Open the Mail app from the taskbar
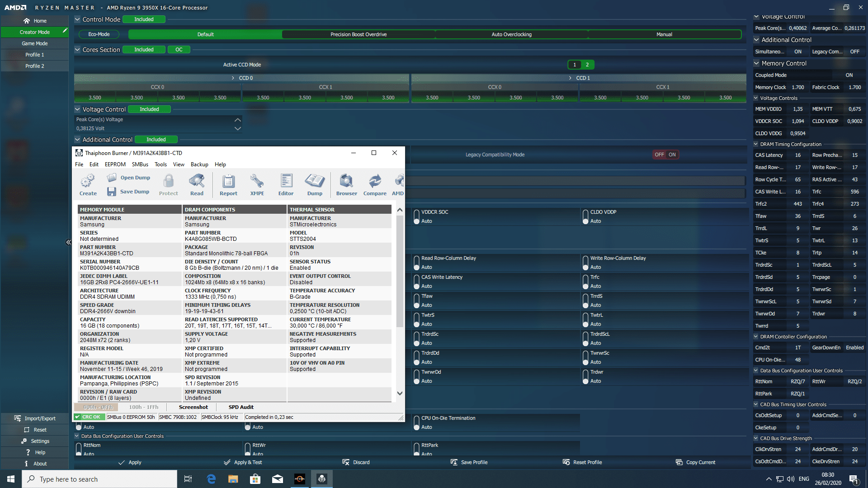This screenshot has width=868, height=488. 278,479
